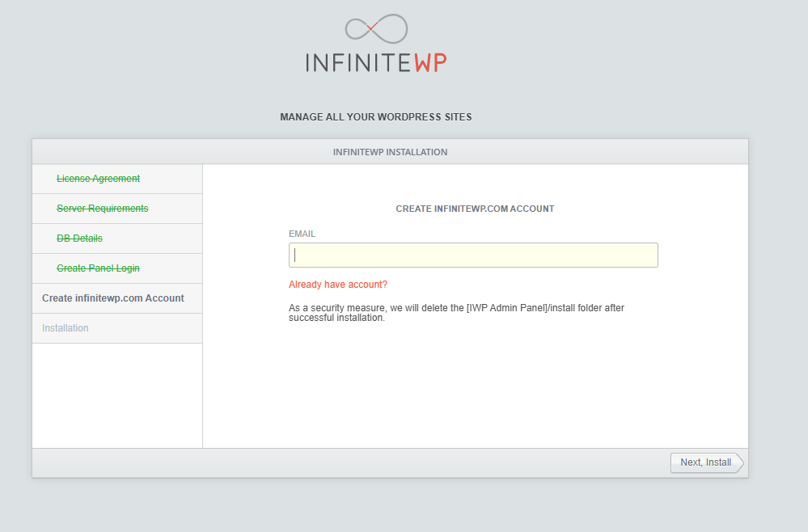
Task: Click the security measure notice text
Action: [456, 313]
